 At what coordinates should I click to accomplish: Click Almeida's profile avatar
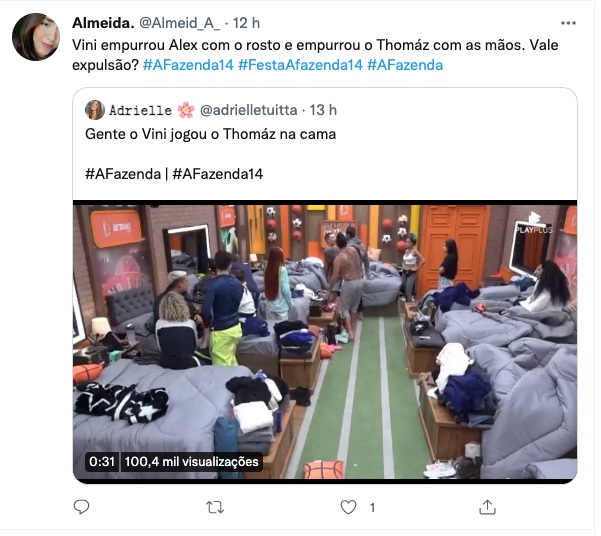click(36, 37)
